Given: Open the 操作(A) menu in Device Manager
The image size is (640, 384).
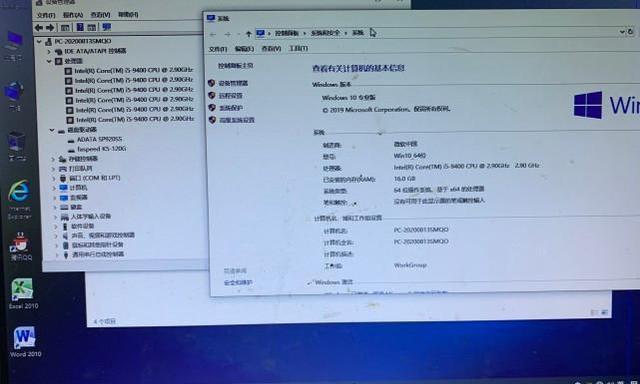Looking at the screenshot, I should tap(73, 15).
